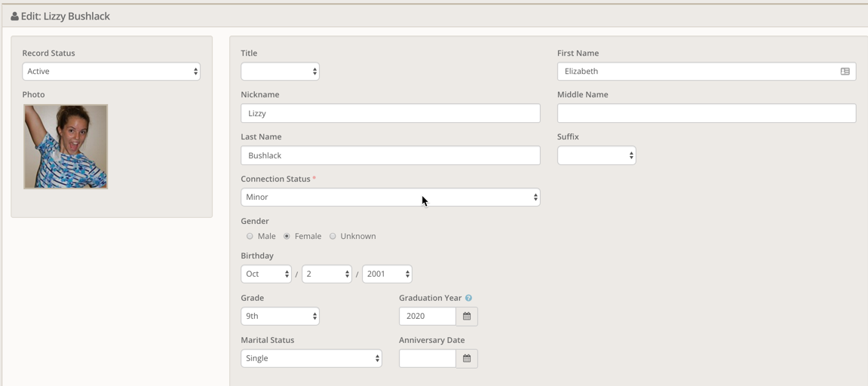868x386 pixels.
Task: Click Lizzy's profile photo thumbnail
Action: pos(66,147)
